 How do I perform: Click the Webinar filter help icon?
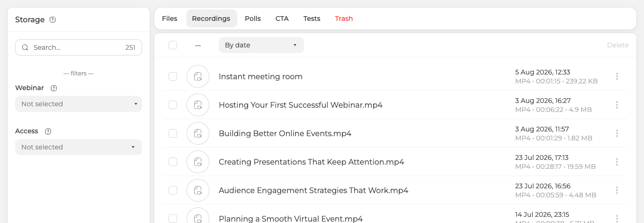click(x=54, y=88)
